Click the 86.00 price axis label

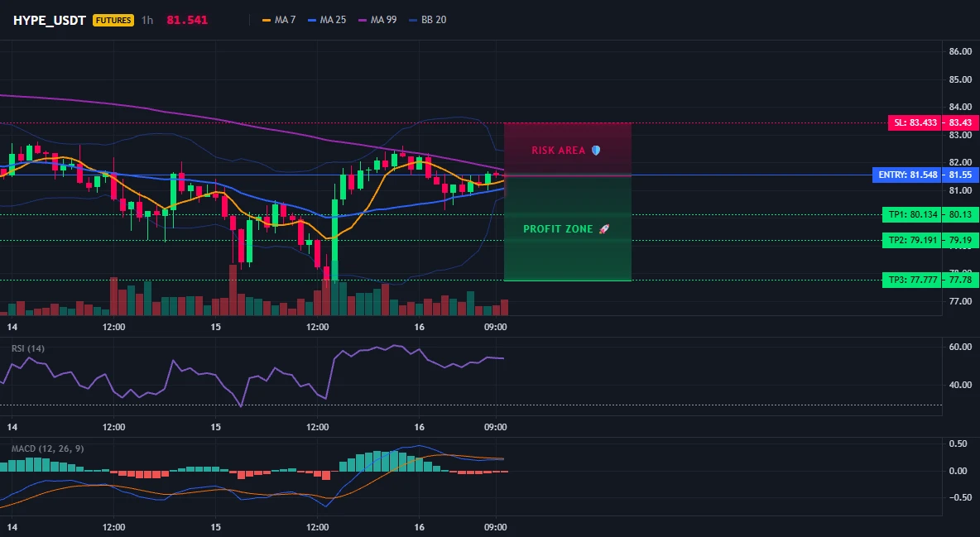[x=960, y=52]
